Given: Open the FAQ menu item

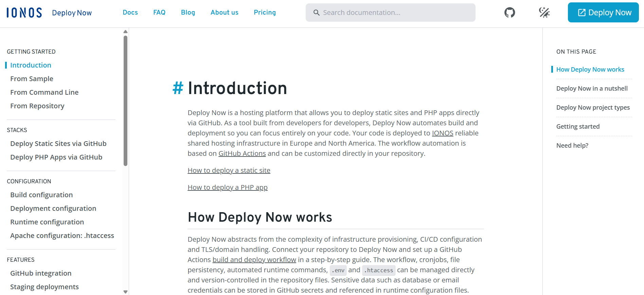Looking at the screenshot, I should pos(159,13).
